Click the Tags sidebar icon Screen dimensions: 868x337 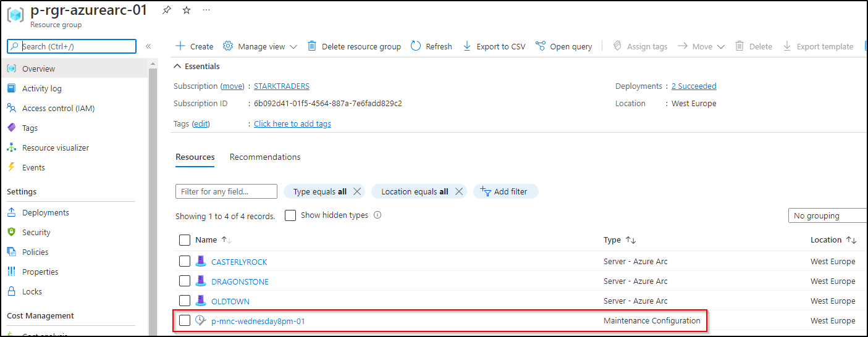(x=12, y=128)
